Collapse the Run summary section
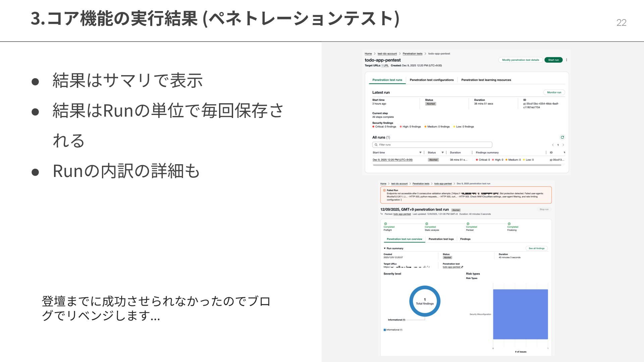 385,248
